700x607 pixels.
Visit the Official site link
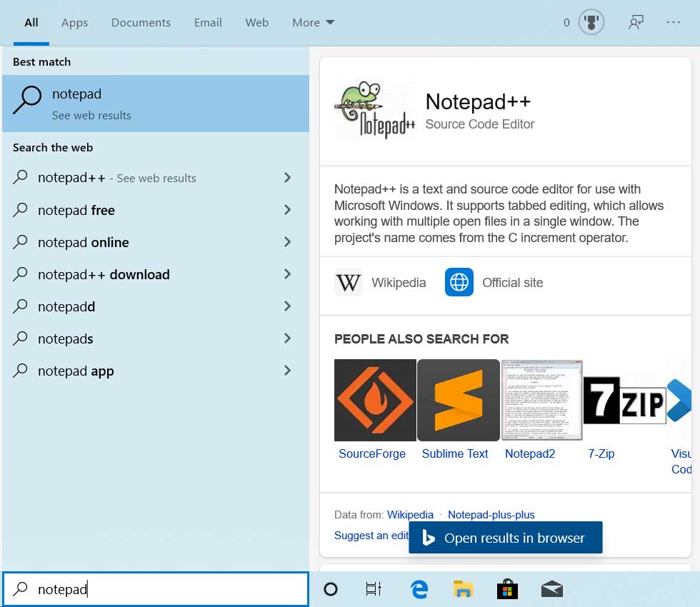click(513, 283)
